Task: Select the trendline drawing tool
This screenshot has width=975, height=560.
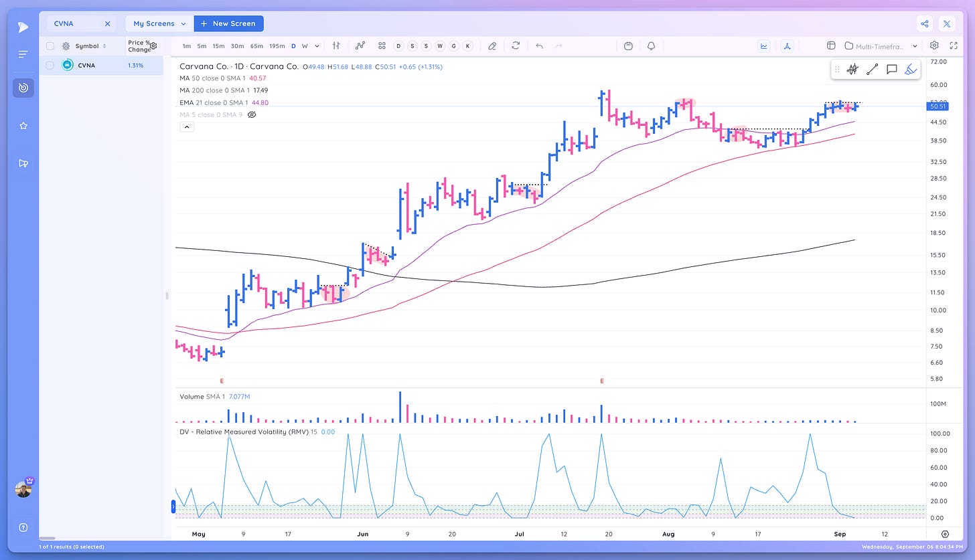Action: click(x=872, y=69)
